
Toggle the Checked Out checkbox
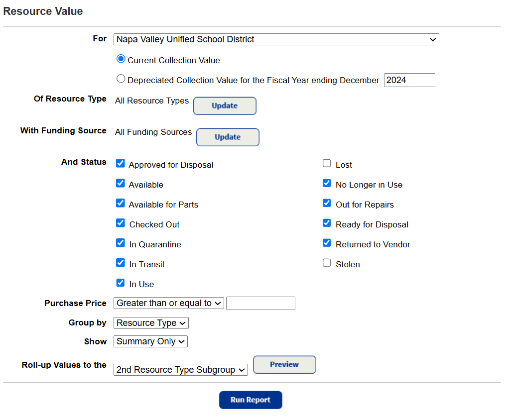pos(121,222)
